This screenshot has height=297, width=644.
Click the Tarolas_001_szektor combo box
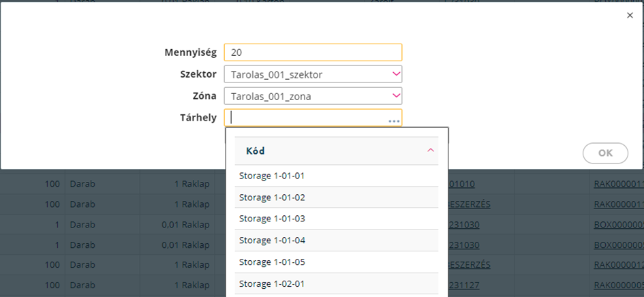tap(313, 74)
